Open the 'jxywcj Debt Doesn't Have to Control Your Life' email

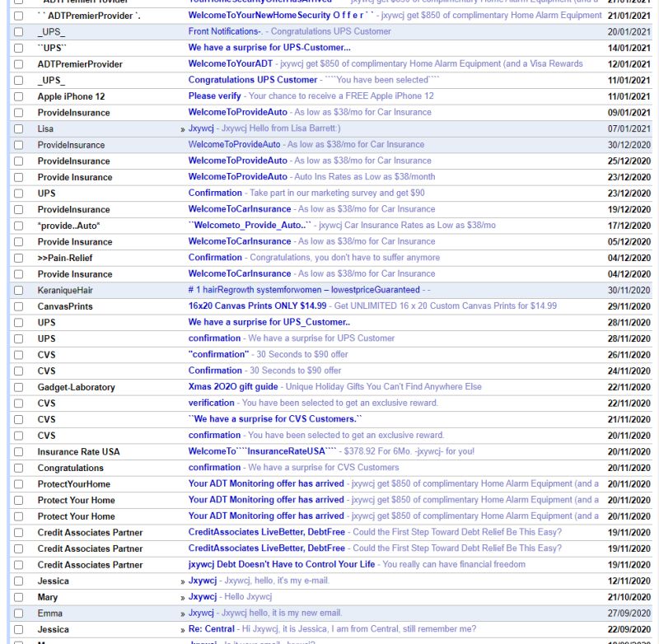(x=282, y=564)
